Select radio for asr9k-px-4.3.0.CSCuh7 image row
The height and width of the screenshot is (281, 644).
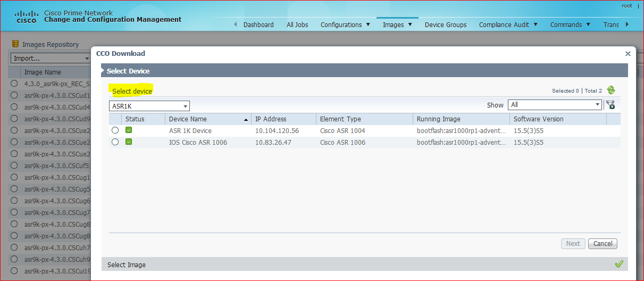click(14, 247)
